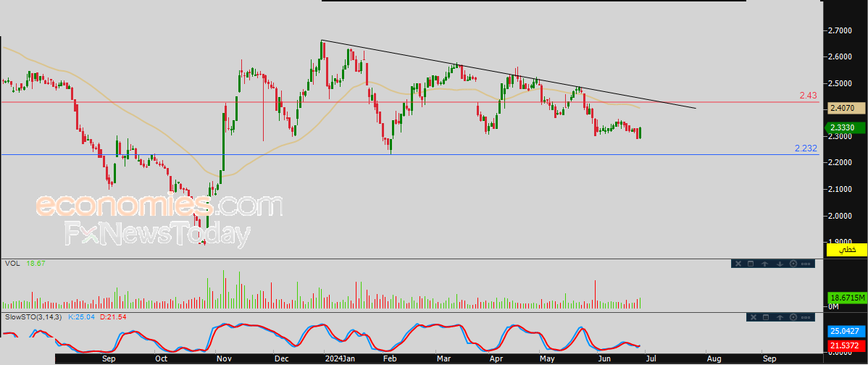The width and height of the screenshot is (868, 365).
Task: Open SlowSTO panel settings gear
Action: click(793, 317)
